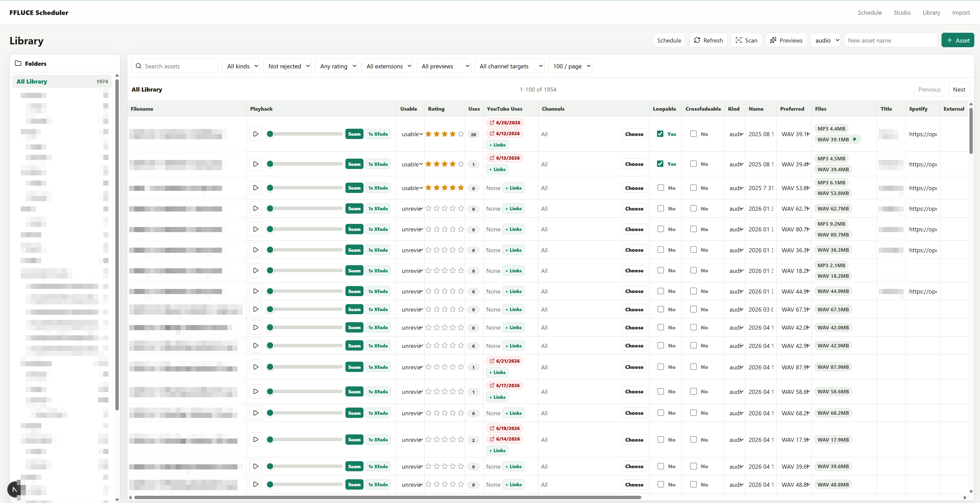
Task: Seek playback slider on WAV 17.9MB row
Action: point(305,440)
